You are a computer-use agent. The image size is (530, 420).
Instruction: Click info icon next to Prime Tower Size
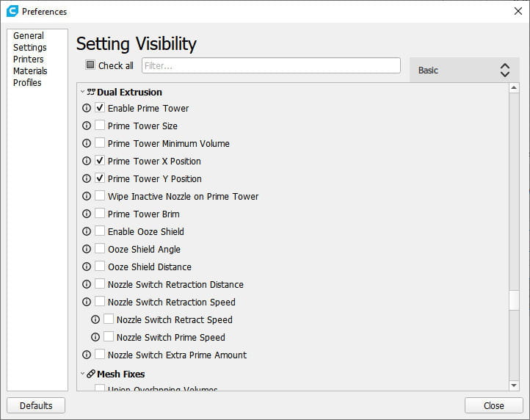(87, 126)
